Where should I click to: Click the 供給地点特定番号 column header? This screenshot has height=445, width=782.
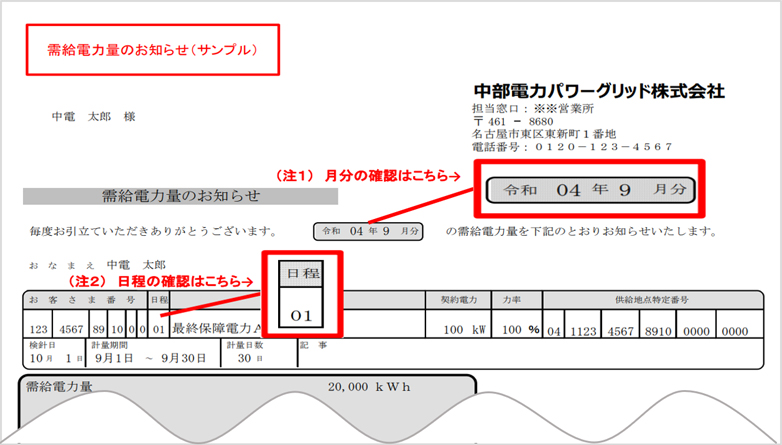pos(652,300)
